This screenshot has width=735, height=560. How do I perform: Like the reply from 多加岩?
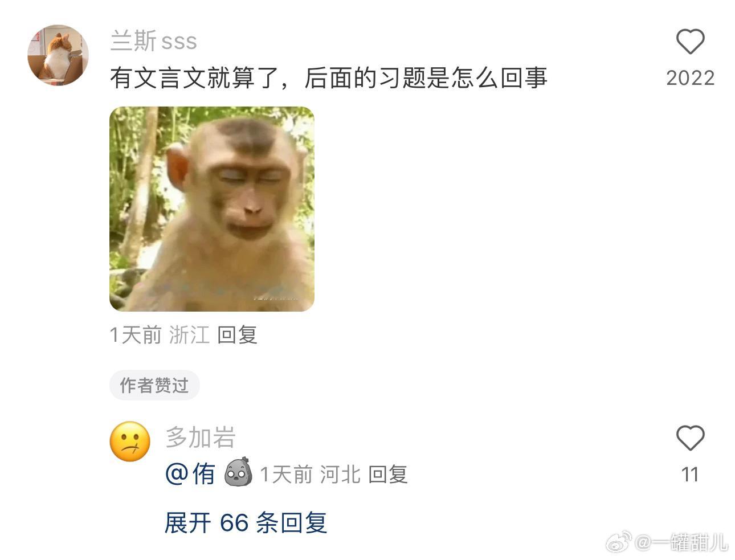[x=690, y=439]
